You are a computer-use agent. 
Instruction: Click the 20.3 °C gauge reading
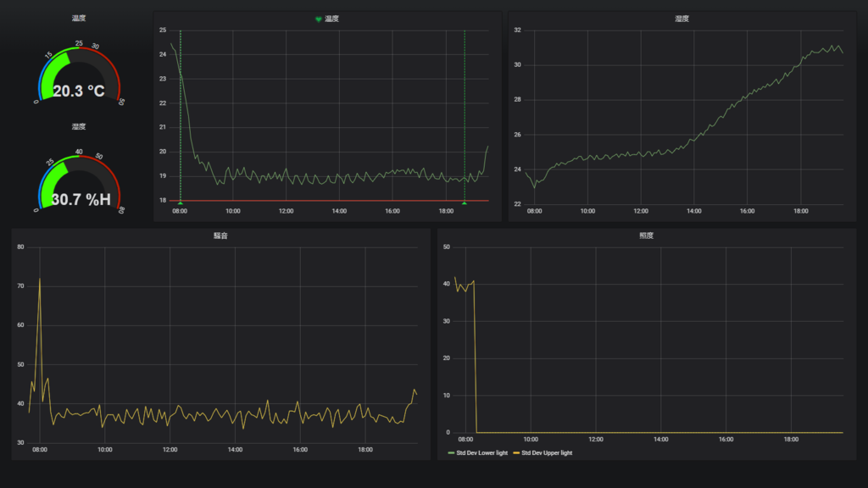[x=79, y=91]
